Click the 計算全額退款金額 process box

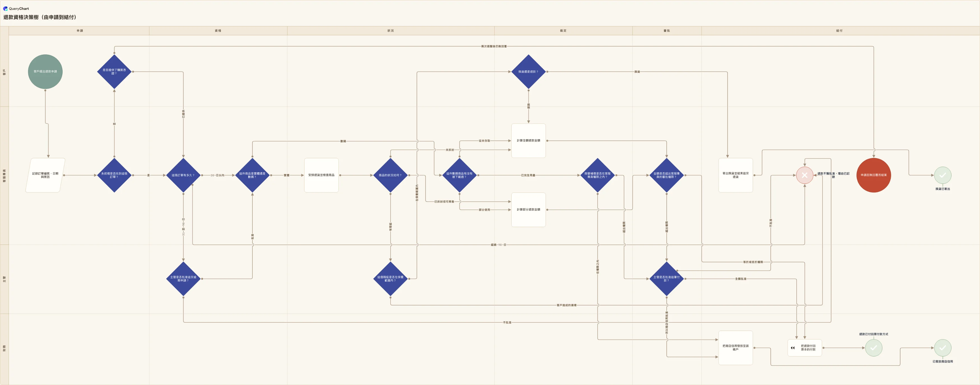[x=528, y=141]
